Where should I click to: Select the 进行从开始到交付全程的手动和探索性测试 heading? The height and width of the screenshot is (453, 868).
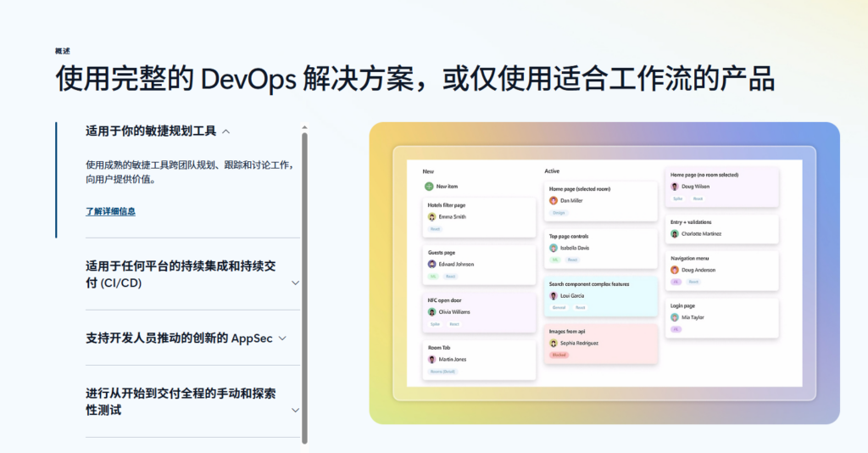click(181, 401)
